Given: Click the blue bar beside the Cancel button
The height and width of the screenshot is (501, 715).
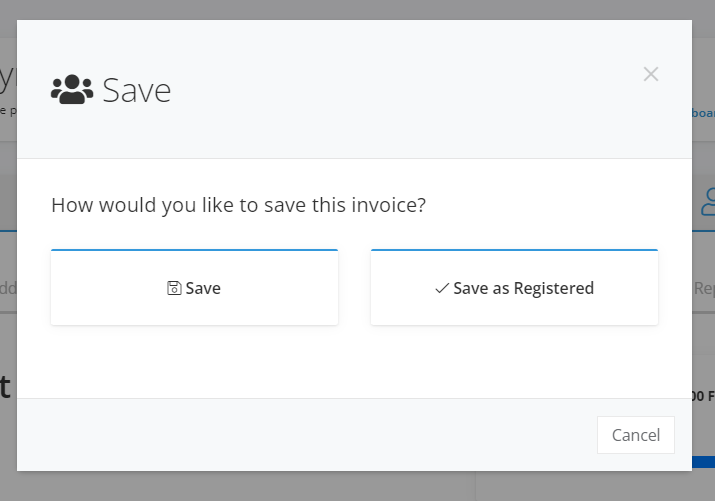Looking at the screenshot, I should [x=703, y=462].
